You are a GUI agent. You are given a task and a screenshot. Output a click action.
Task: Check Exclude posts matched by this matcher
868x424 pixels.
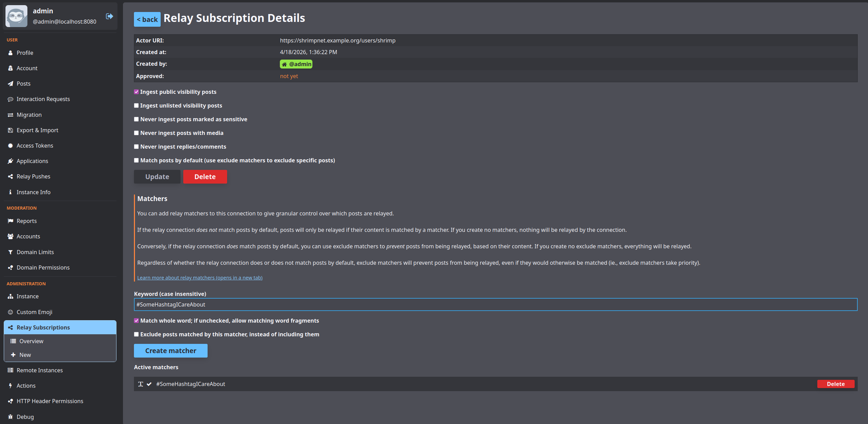tap(136, 334)
